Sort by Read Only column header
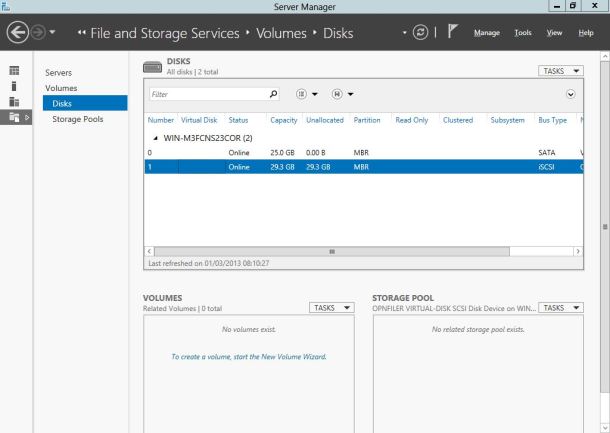Viewport: 610px width, 433px height. click(412, 120)
